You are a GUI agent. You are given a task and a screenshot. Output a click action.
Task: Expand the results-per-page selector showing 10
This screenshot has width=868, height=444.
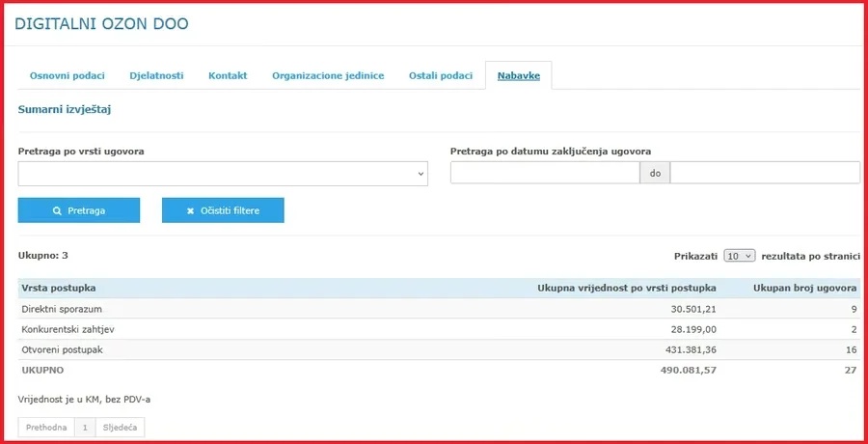point(739,256)
